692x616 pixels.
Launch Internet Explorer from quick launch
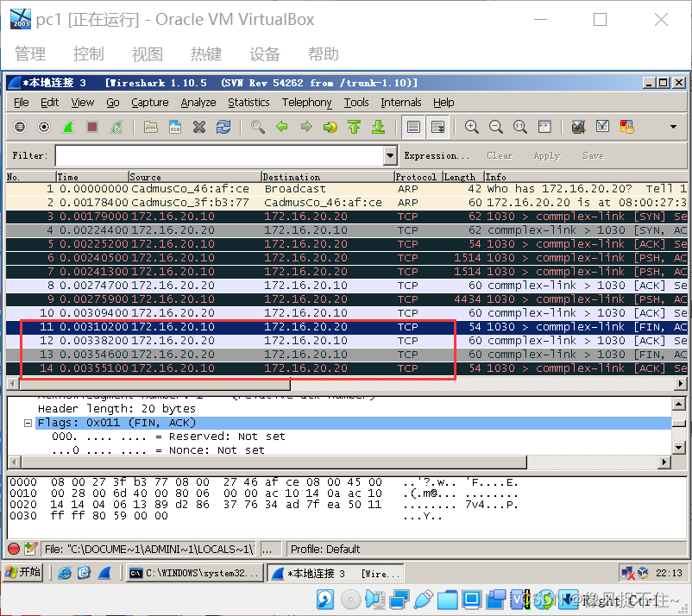[65, 573]
